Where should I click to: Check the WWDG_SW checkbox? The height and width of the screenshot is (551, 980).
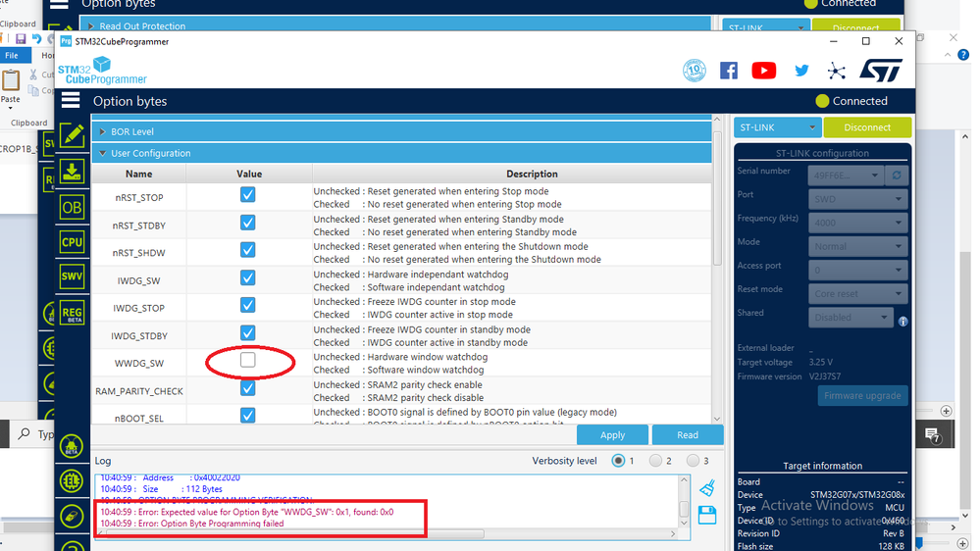247,360
